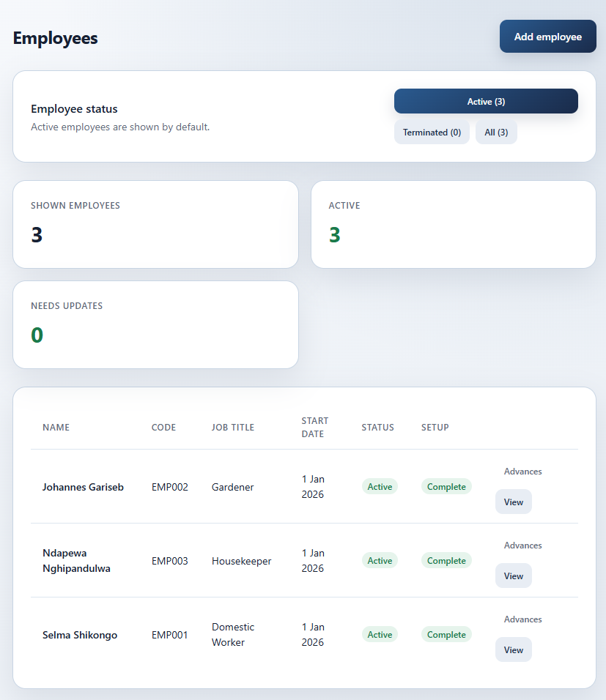Click Johannes Gariseb's start date cell
The height and width of the screenshot is (700, 606).
coord(313,487)
